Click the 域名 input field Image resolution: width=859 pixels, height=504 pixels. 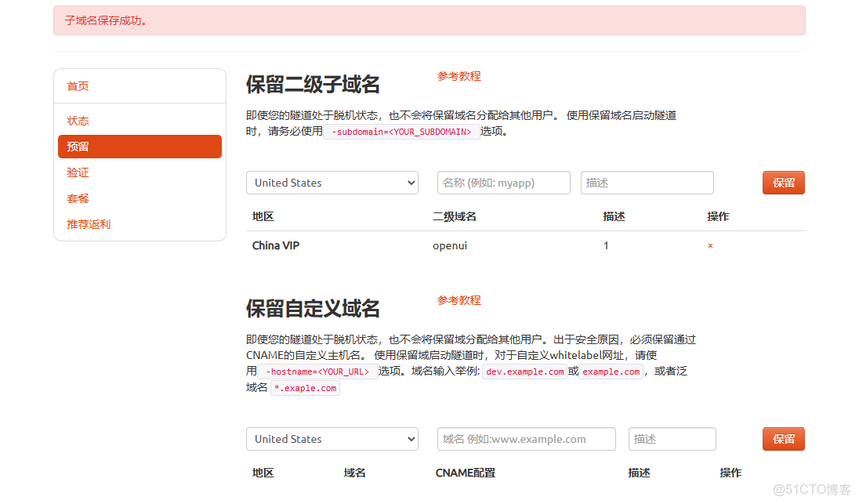pyautogui.click(x=526, y=439)
